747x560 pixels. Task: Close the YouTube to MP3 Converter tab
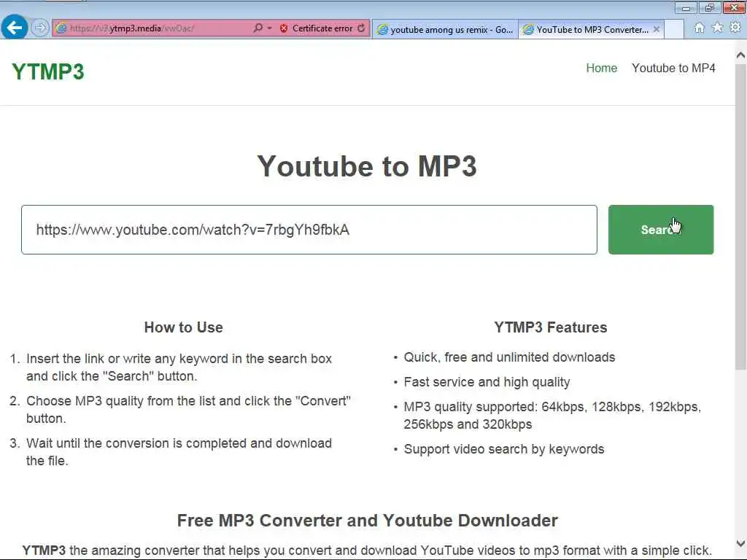(657, 29)
